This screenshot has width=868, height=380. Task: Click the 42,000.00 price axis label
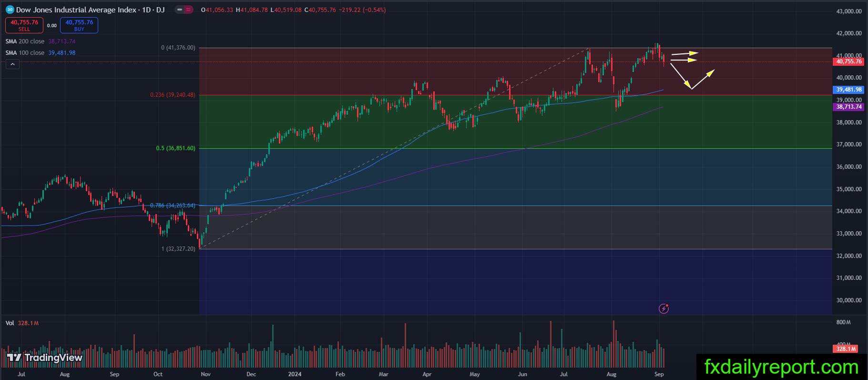point(849,33)
